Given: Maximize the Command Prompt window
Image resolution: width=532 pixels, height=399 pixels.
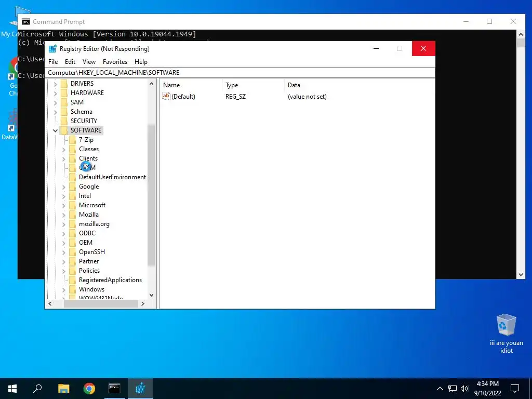Looking at the screenshot, I should click(x=489, y=21).
